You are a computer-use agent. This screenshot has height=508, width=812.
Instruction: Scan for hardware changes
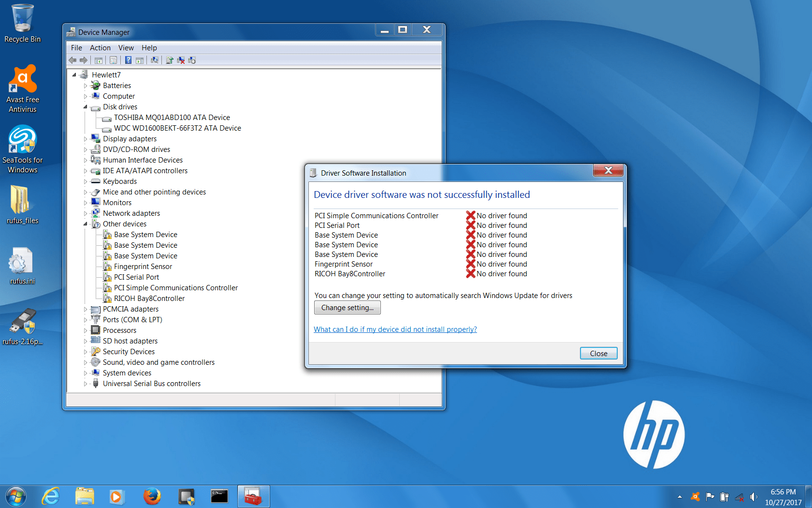156,60
